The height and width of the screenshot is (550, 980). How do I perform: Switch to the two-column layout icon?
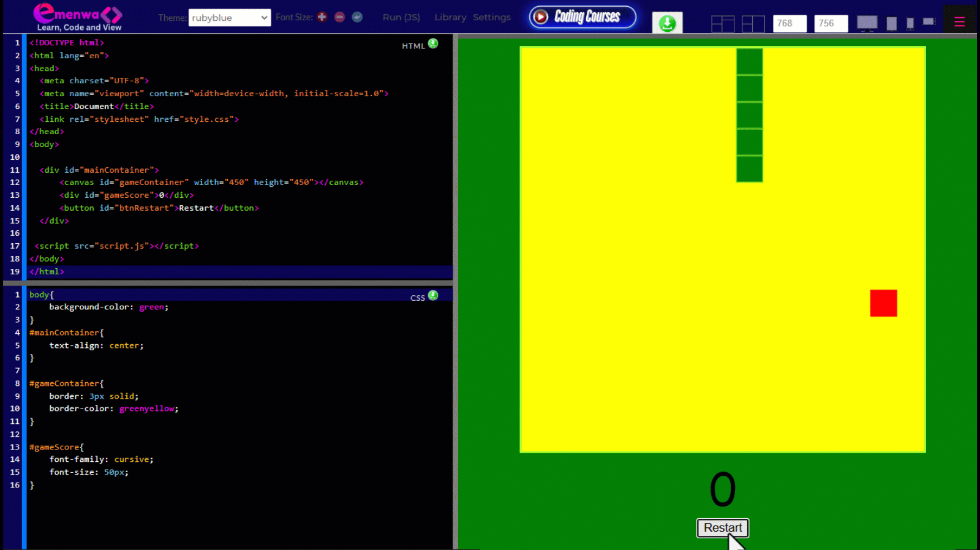point(753,24)
